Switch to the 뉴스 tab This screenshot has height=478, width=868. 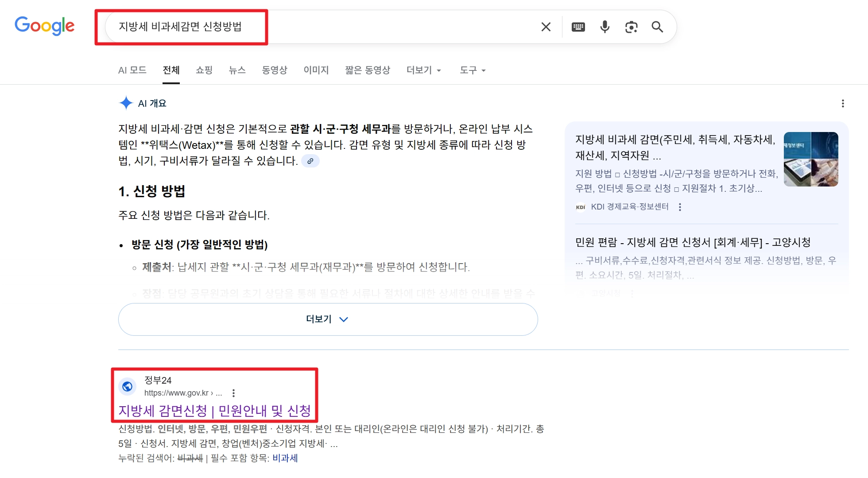237,70
